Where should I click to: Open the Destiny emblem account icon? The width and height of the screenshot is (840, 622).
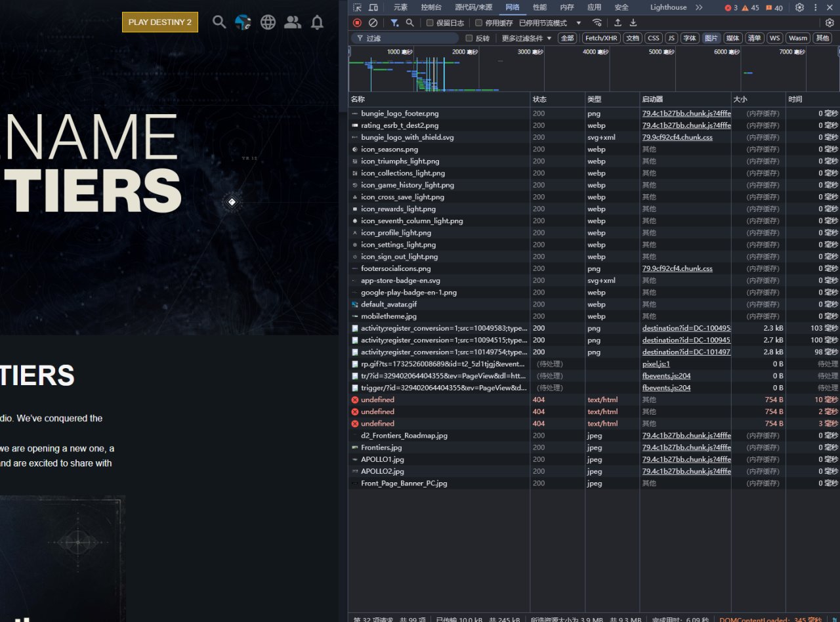pos(243,22)
